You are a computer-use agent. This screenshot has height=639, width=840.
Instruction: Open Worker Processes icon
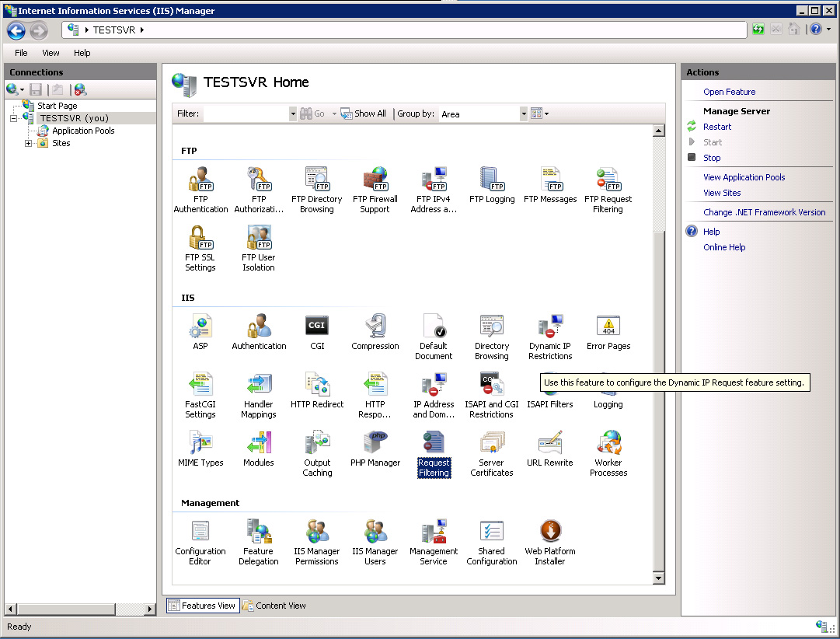pos(608,453)
